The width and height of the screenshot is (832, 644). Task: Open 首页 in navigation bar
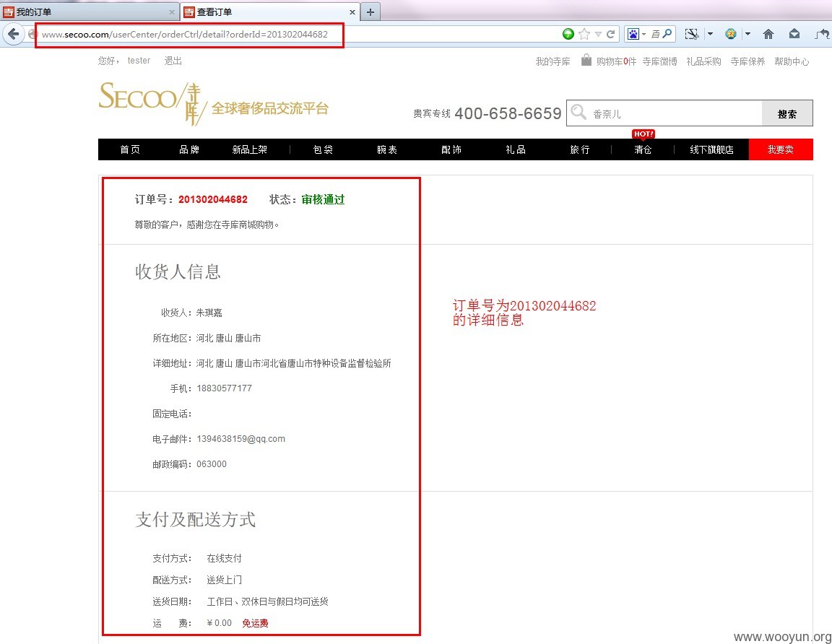pyautogui.click(x=130, y=149)
